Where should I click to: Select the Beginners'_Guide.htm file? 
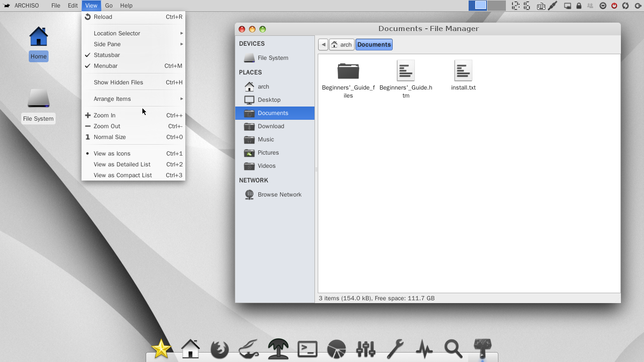pyautogui.click(x=406, y=79)
